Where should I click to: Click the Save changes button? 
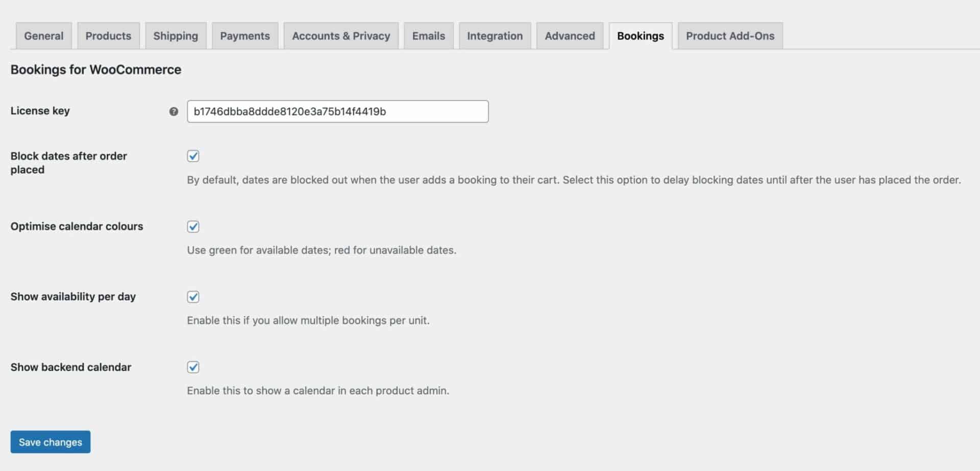(51, 442)
